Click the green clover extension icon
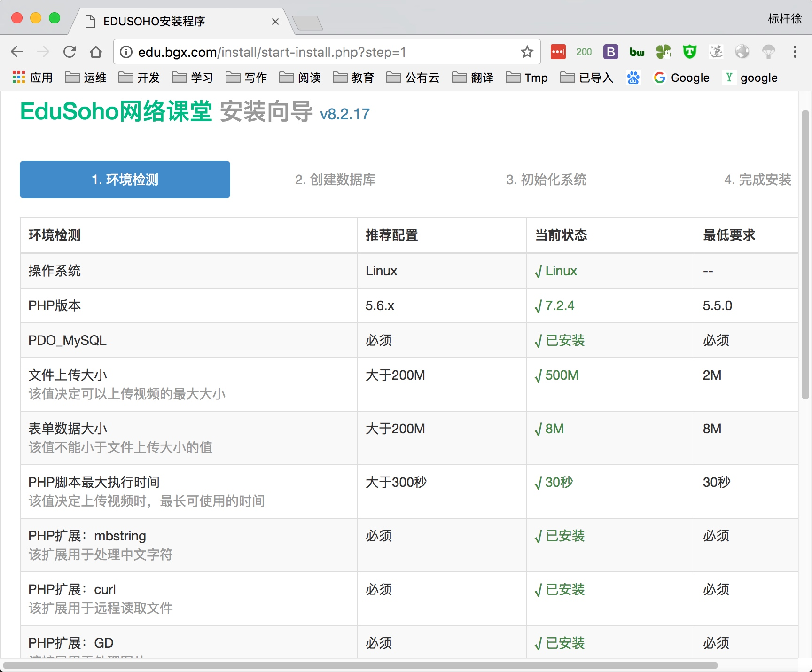 tap(664, 52)
